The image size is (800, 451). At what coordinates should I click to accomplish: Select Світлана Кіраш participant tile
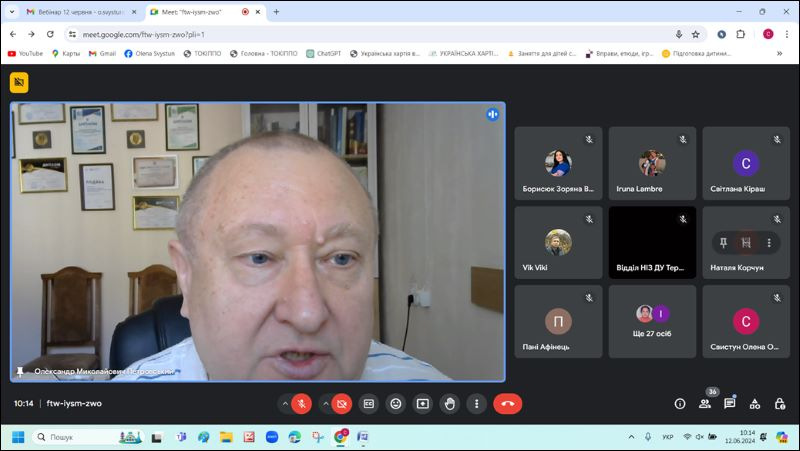(x=746, y=163)
